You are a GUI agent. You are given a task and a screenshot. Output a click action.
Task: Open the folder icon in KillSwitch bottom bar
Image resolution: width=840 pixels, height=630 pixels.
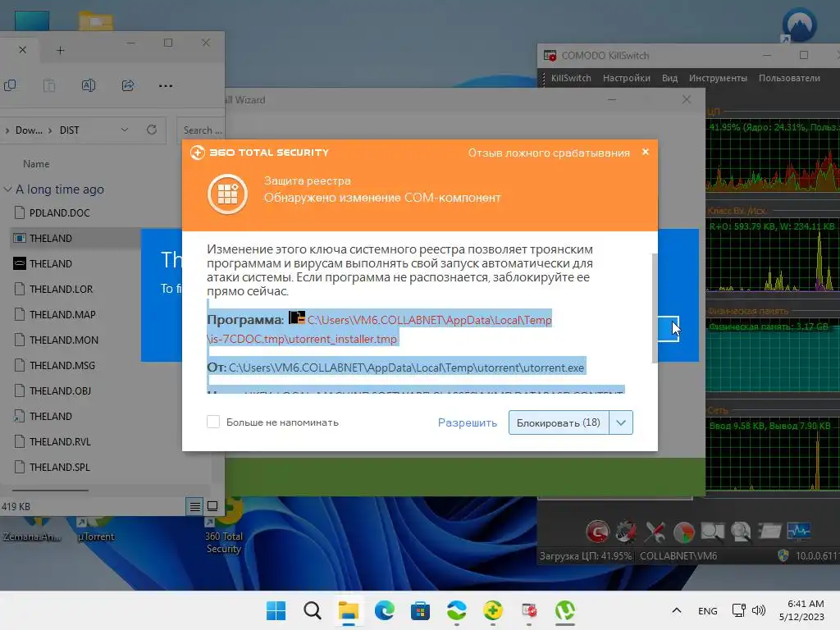(x=769, y=531)
